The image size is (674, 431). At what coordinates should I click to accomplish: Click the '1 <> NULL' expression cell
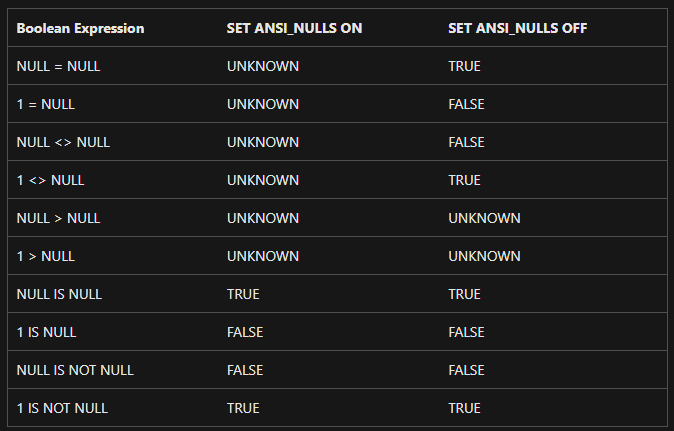[50, 180]
